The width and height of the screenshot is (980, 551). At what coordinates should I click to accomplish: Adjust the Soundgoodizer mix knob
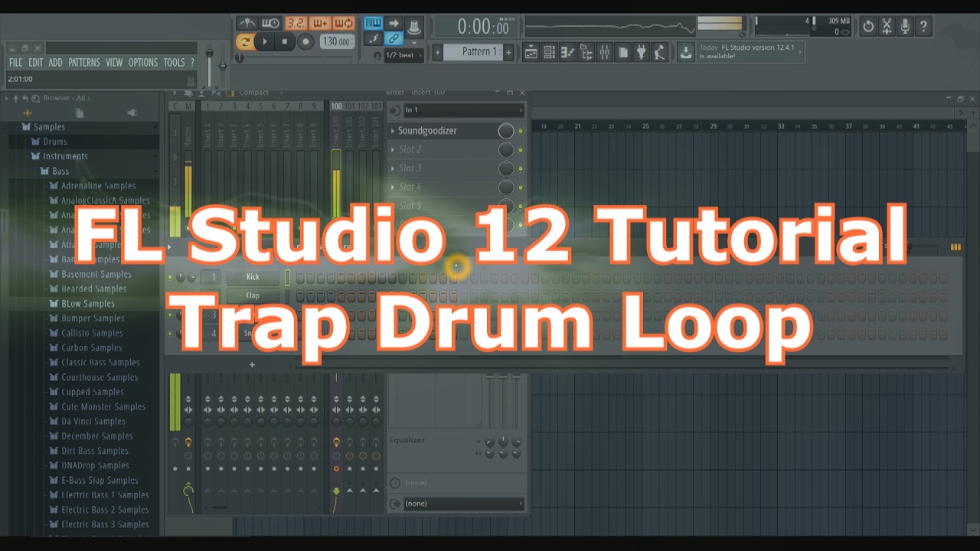pos(506,131)
